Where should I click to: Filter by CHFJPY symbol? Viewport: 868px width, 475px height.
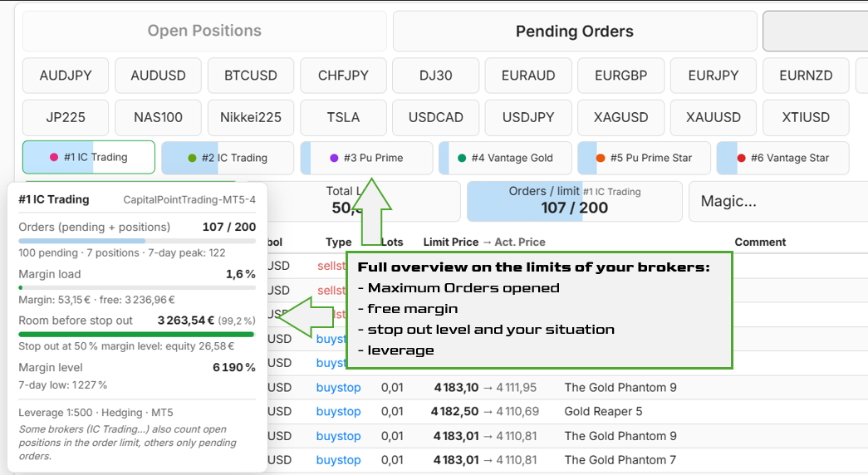tap(343, 76)
